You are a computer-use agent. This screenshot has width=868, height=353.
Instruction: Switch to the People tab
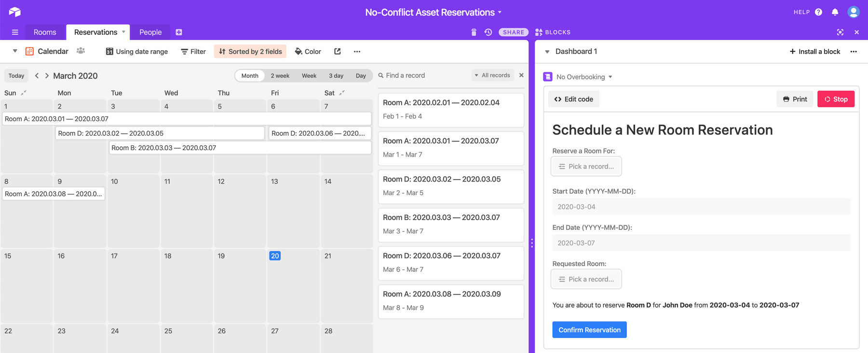pos(150,32)
